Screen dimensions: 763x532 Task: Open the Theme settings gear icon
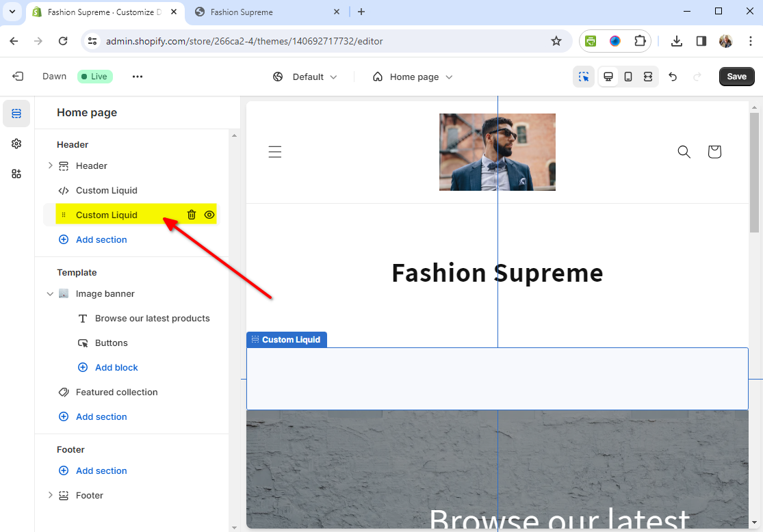tap(16, 144)
